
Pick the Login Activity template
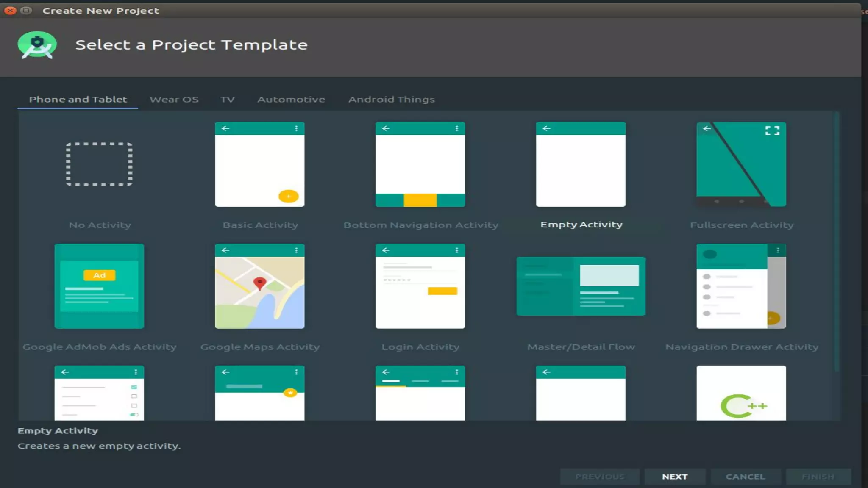[420, 286]
